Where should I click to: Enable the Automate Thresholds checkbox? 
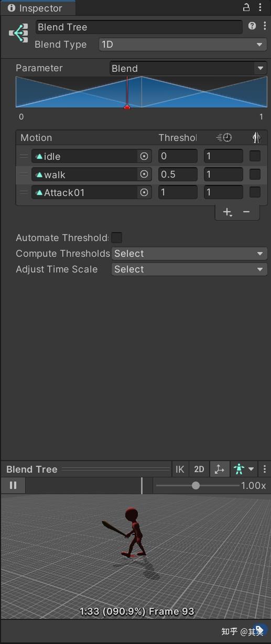117,237
